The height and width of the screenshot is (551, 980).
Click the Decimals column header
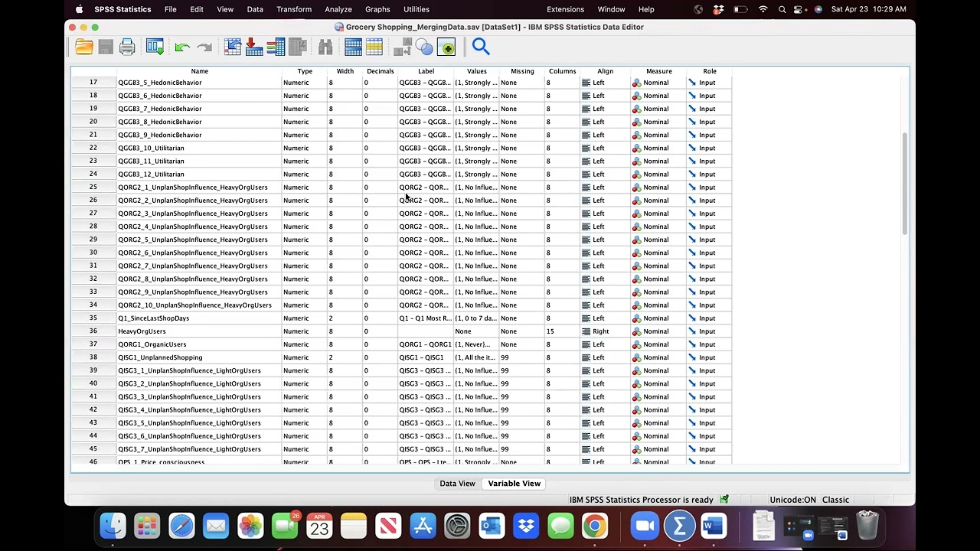(380, 71)
